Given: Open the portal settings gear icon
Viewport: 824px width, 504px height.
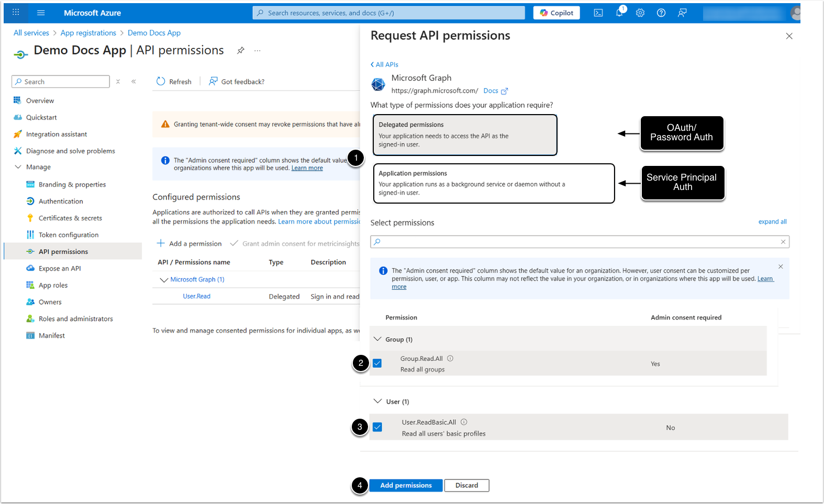Looking at the screenshot, I should [x=640, y=13].
